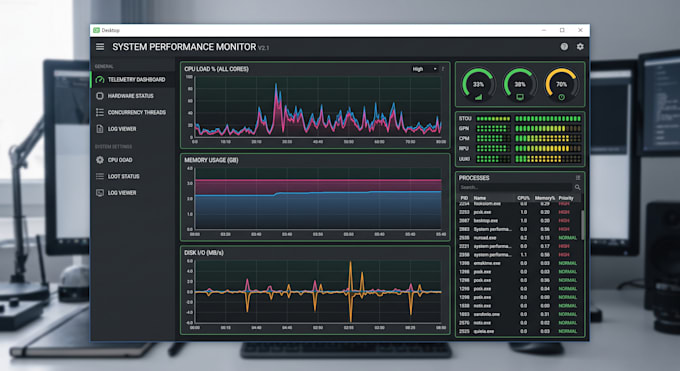Click the monitor icon under 38% gauge
This screenshot has width=680, height=371.
(x=520, y=97)
